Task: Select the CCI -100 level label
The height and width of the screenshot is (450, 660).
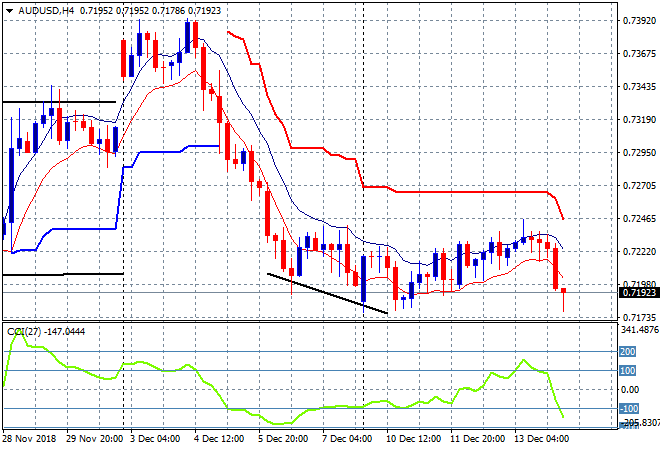Action: pyautogui.click(x=628, y=409)
